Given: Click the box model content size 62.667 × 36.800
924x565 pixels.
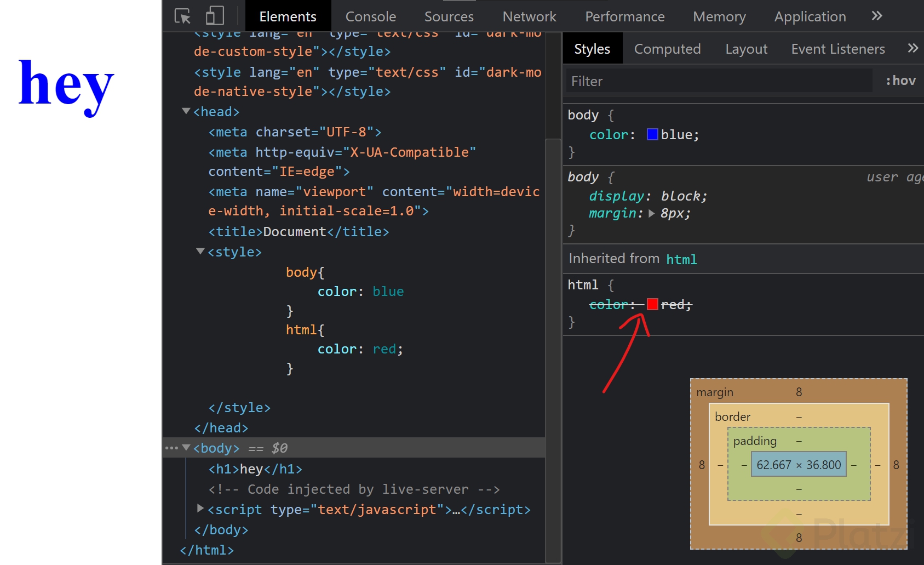Looking at the screenshot, I should [x=799, y=465].
